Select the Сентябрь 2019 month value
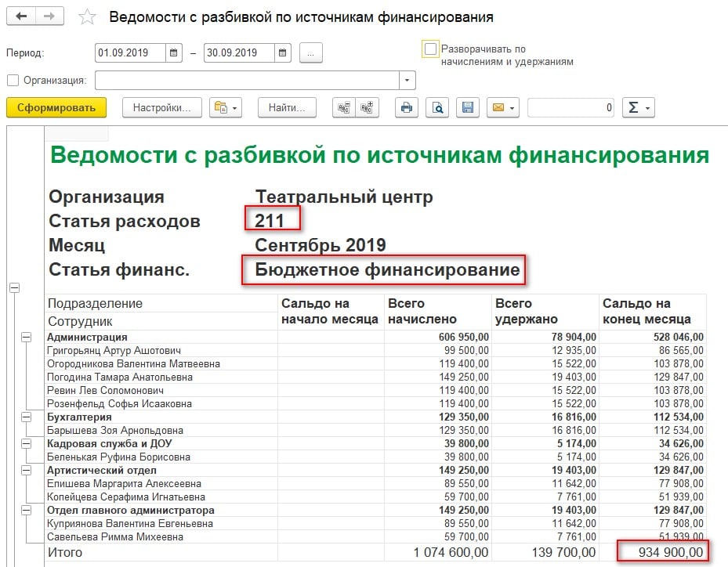Image resolution: width=728 pixels, height=567 pixels. point(321,245)
